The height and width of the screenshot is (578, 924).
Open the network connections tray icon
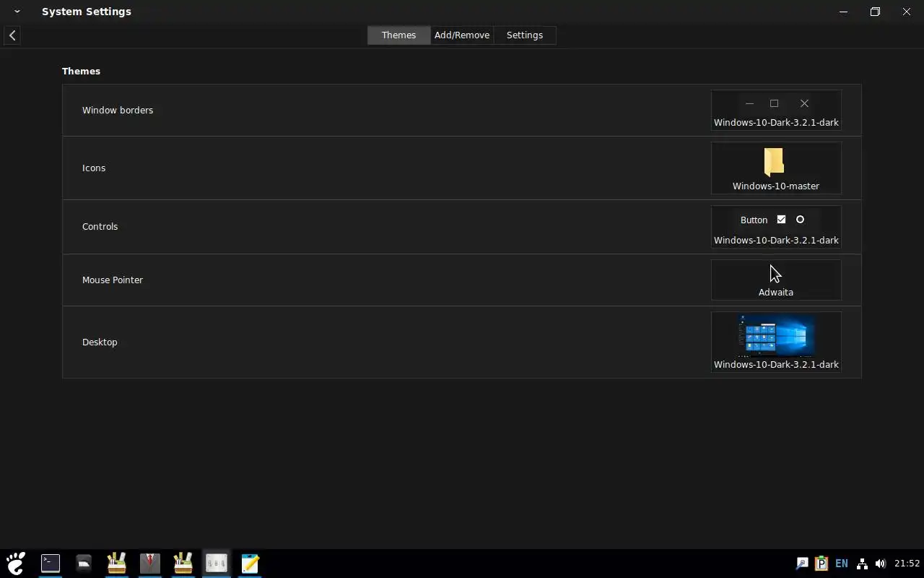click(862, 564)
